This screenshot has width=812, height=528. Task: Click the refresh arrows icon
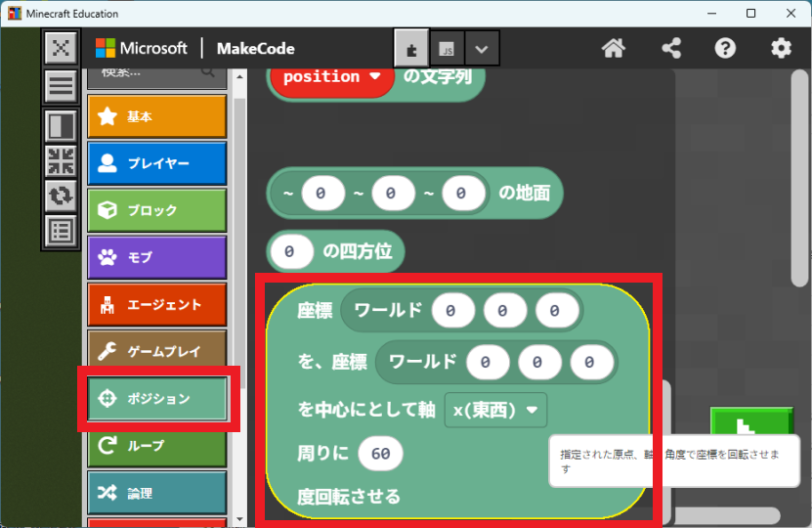(x=61, y=196)
